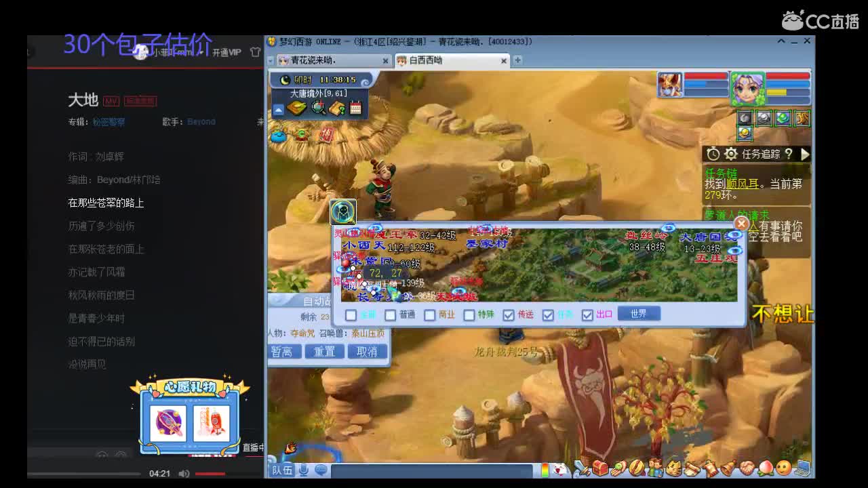Click the purple-haired character portrait
The width and height of the screenshot is (868, 488).
747,88
